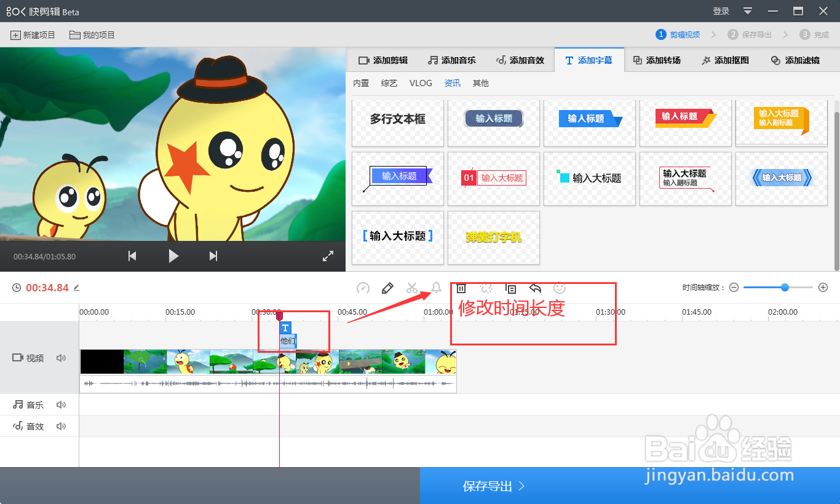Switch to the 添加字幕 tab
The image size is (840, 504).
589,60
